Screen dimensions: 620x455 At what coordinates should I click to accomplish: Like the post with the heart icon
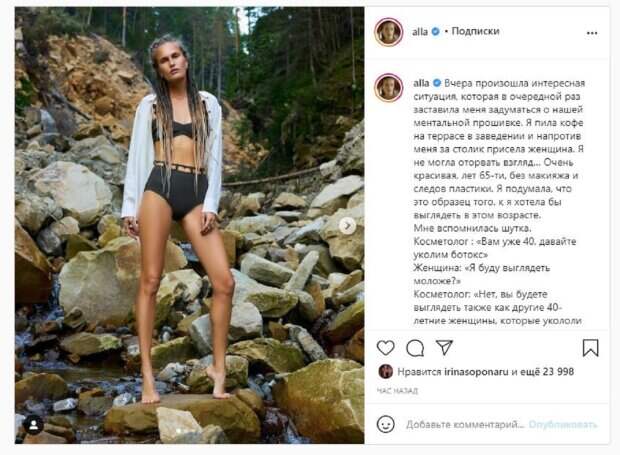pyautogui.click(x=386, y=348)
